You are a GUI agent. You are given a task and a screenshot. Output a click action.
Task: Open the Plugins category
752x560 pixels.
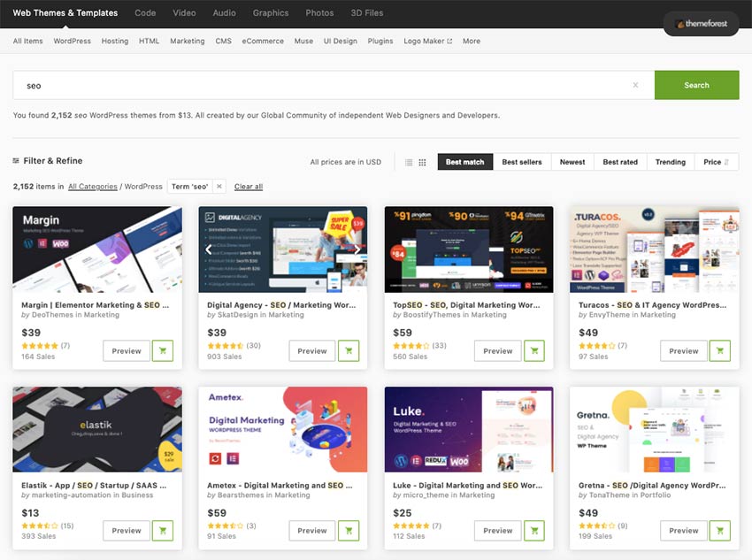380,41
